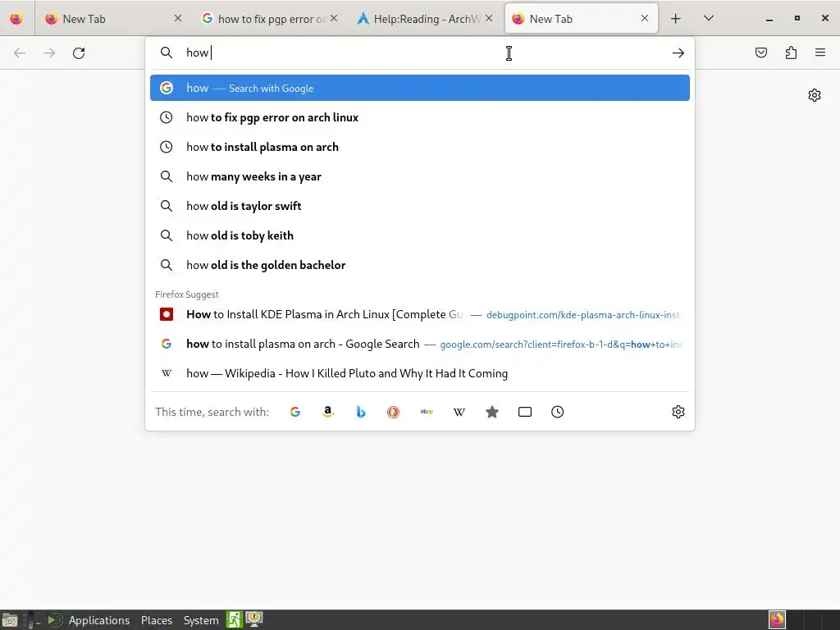
Task: Open the Firefox application menu
Action: pos(820,52)
